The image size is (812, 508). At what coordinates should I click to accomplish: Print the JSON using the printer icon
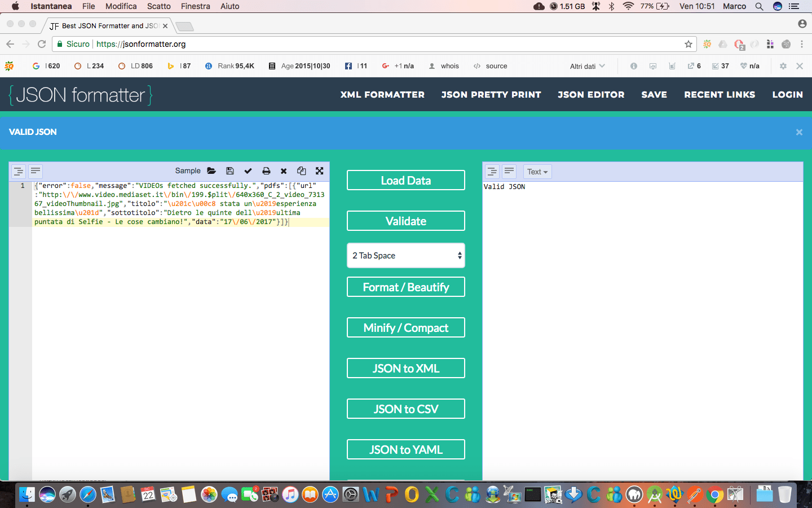tap(266, 170)
